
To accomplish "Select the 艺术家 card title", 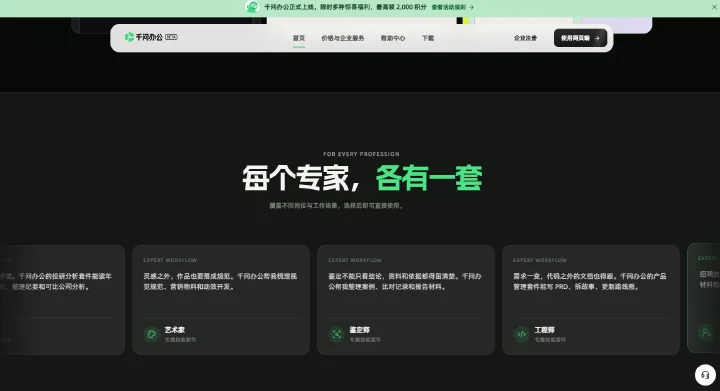I will [x=174, y=330].
